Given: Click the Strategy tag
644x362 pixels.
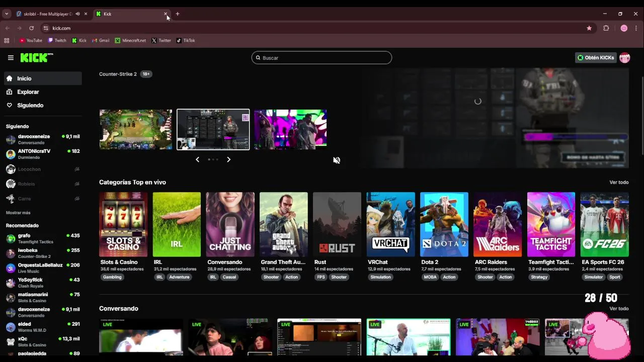Looking at the screenshot, I should click(x=539, y=277).
